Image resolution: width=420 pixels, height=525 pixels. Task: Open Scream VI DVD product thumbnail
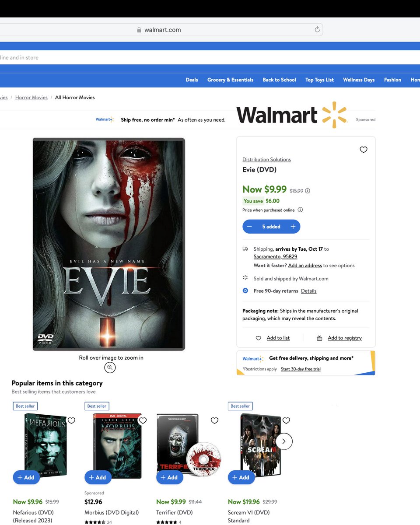pyautogui.click(x=261, y=445)
